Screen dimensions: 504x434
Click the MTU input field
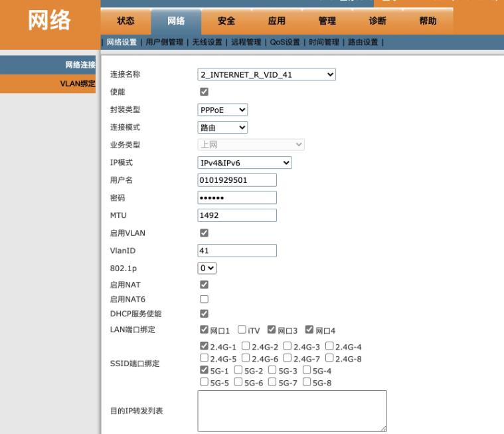[x=237, y=215]
